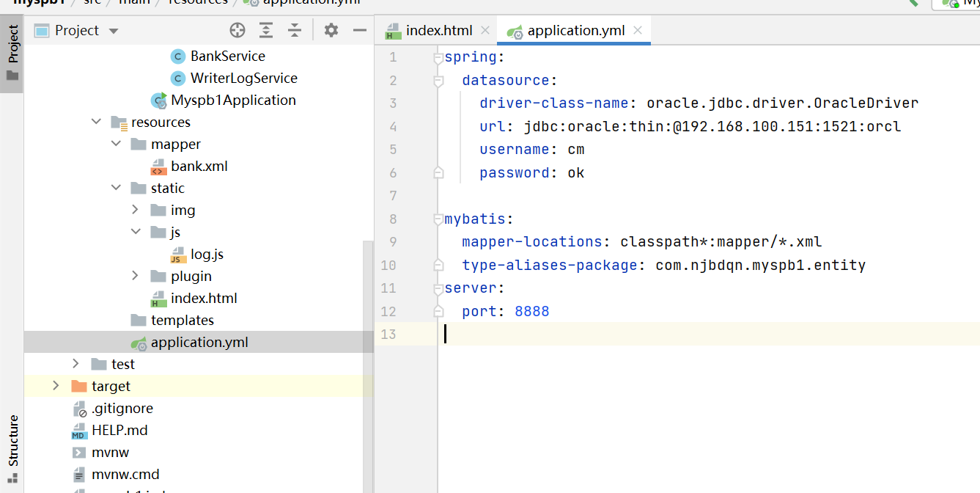Screen dimensions: 980x493
Task: Click the driver-class-name key
Action: (x=554, y=103)
